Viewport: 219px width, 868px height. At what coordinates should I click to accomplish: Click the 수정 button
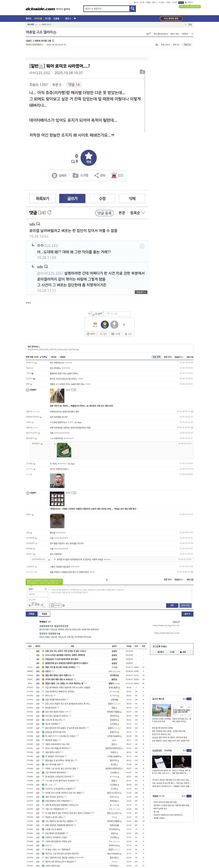click(x=102, y=198)
